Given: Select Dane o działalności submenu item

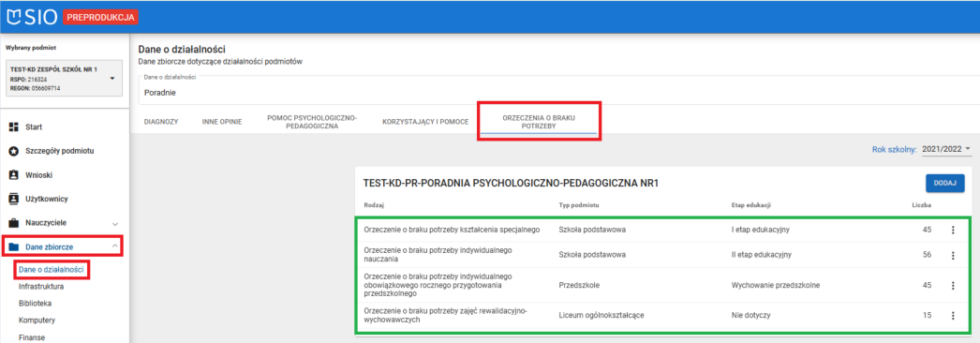Looking at the screenshot, I should coord(52,270).
